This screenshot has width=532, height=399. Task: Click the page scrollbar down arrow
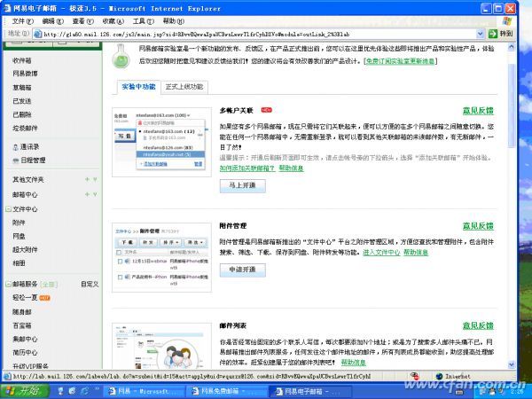coord(512,365)
